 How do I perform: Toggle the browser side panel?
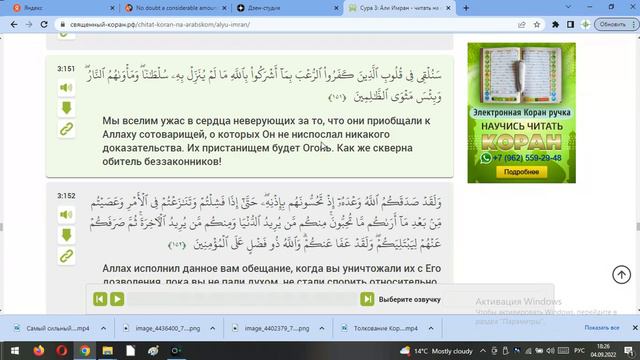point(570,24)
